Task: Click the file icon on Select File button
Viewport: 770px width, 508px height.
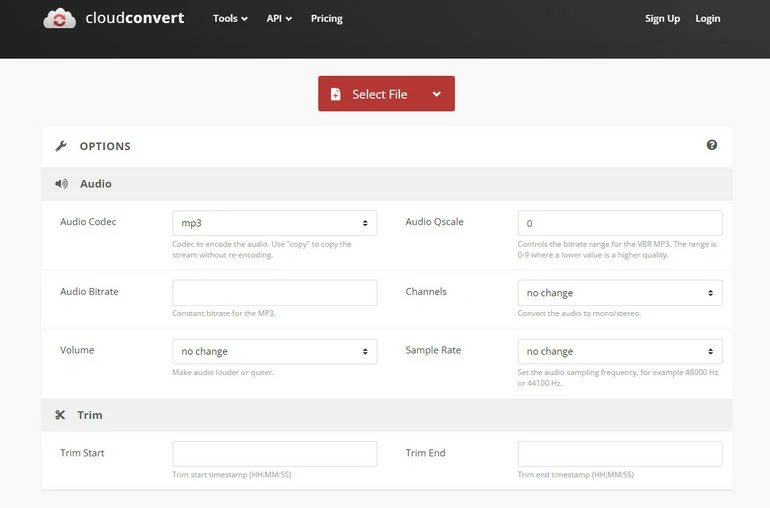Action: (335, 94)
